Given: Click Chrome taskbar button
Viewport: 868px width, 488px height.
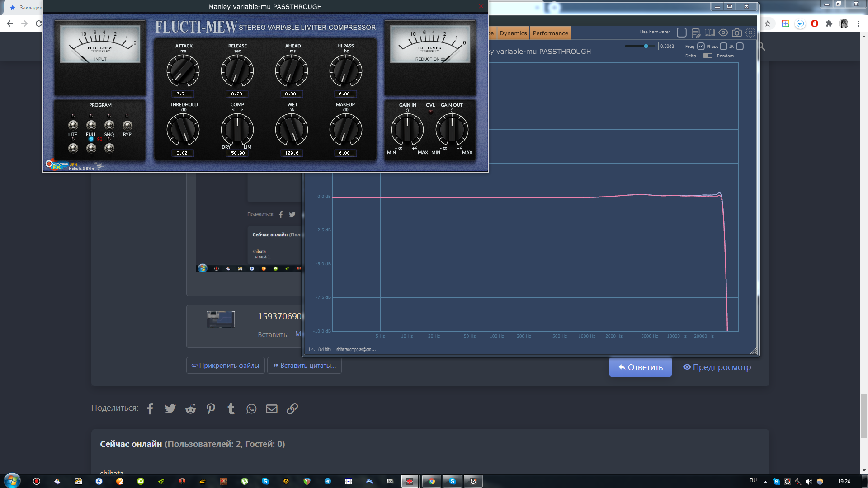Looking at the screenshot, I should 432,481.
